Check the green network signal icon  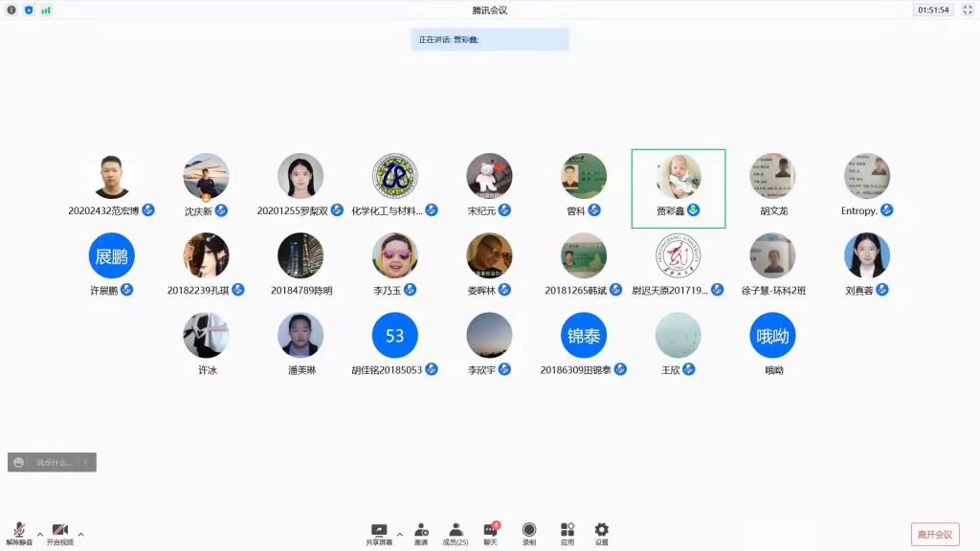pos(46,10)
